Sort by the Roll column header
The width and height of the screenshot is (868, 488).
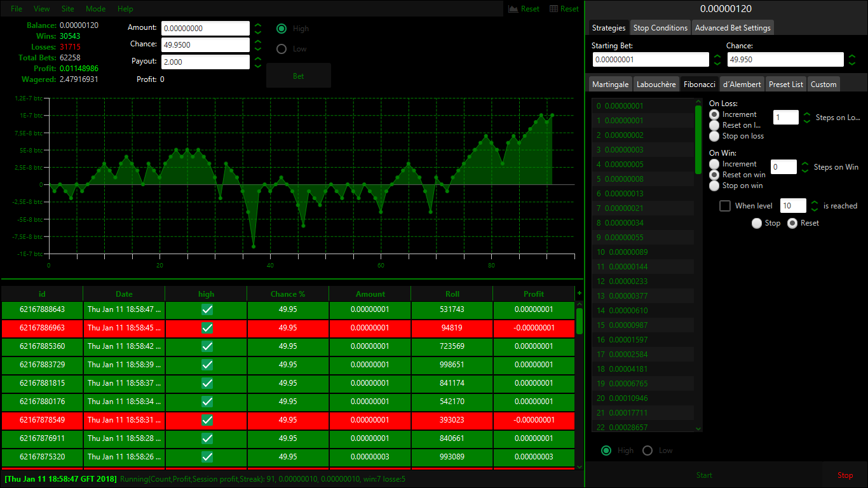(452, 294)
